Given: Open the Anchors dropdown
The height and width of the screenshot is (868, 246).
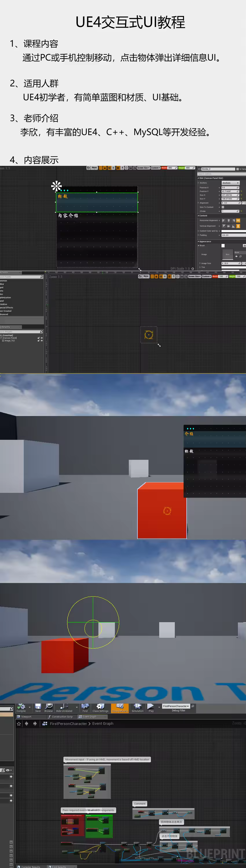Looking at the screenshot, I should coord(230,183).
